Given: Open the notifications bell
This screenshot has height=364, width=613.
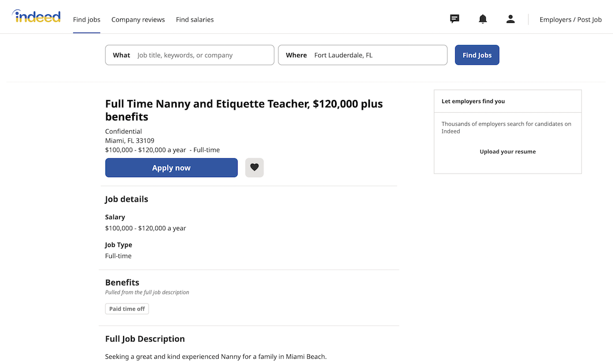Looking at the screenshot, I should 483,19.
